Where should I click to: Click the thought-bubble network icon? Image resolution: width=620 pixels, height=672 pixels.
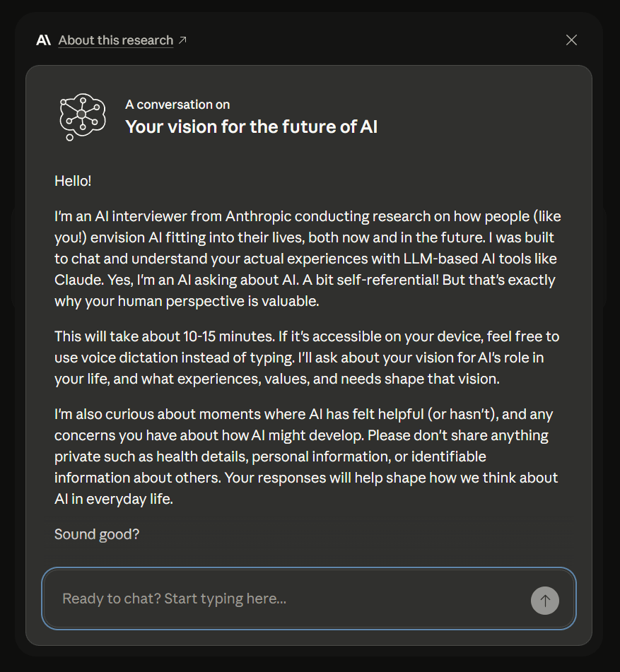tap(82, 117)
